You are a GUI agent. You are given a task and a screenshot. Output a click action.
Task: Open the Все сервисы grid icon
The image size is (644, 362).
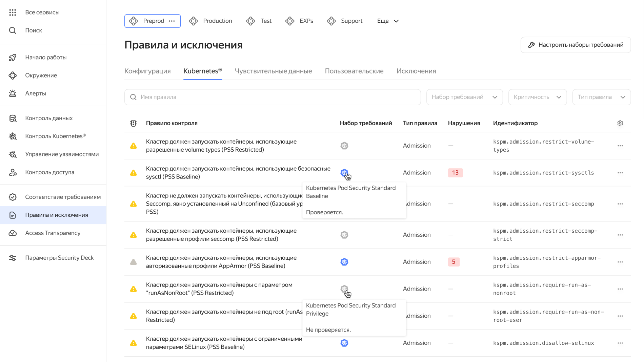pos(13,12)
